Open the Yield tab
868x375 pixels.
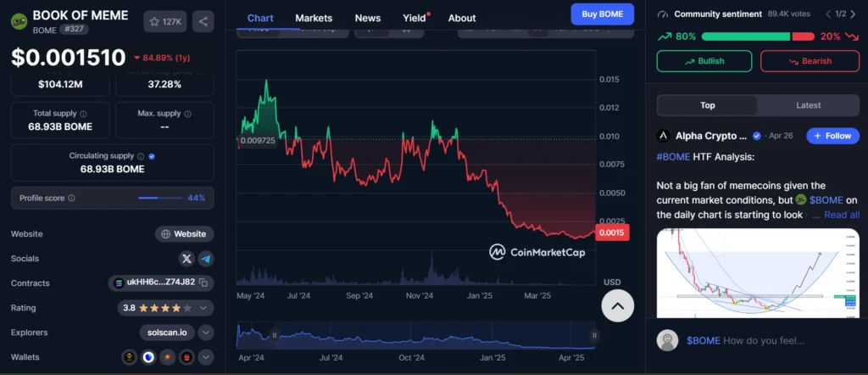click(415, 19)
